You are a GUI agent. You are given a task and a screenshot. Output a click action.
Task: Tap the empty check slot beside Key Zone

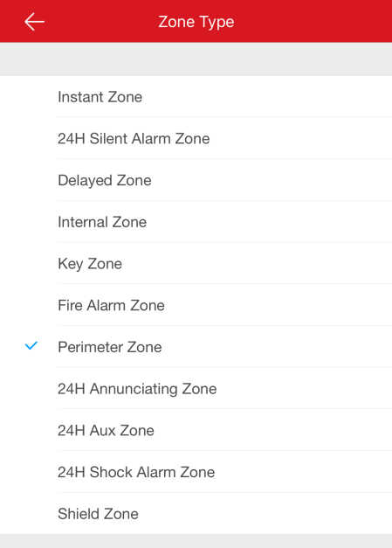tap(31, 263)
